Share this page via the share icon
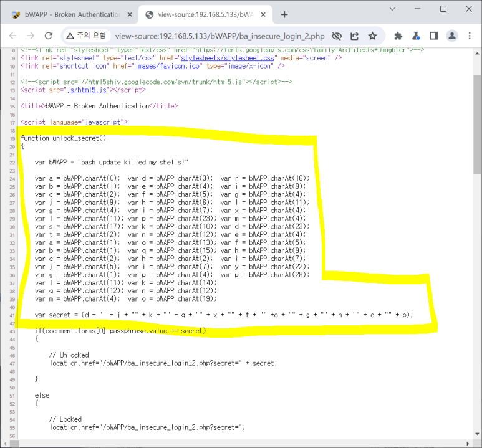The width and height of the screenshot is (482, 448). pos(354,36)
